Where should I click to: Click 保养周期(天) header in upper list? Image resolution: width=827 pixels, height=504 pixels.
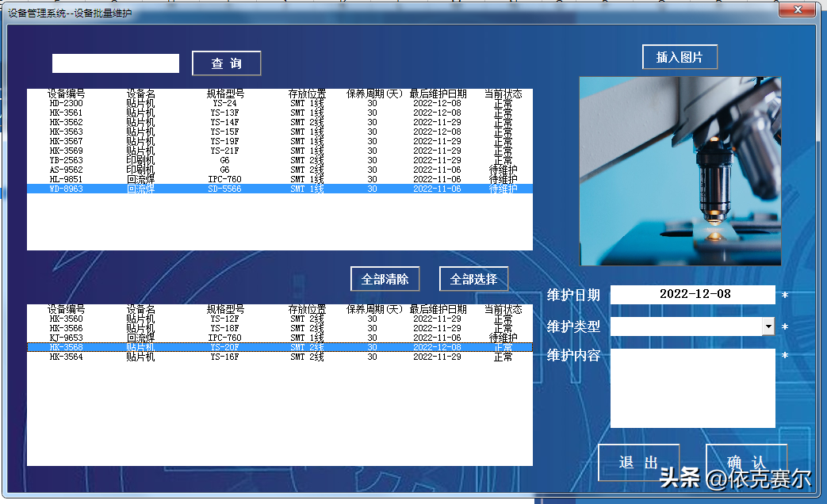pyautogui.click(x=374, y=94)
